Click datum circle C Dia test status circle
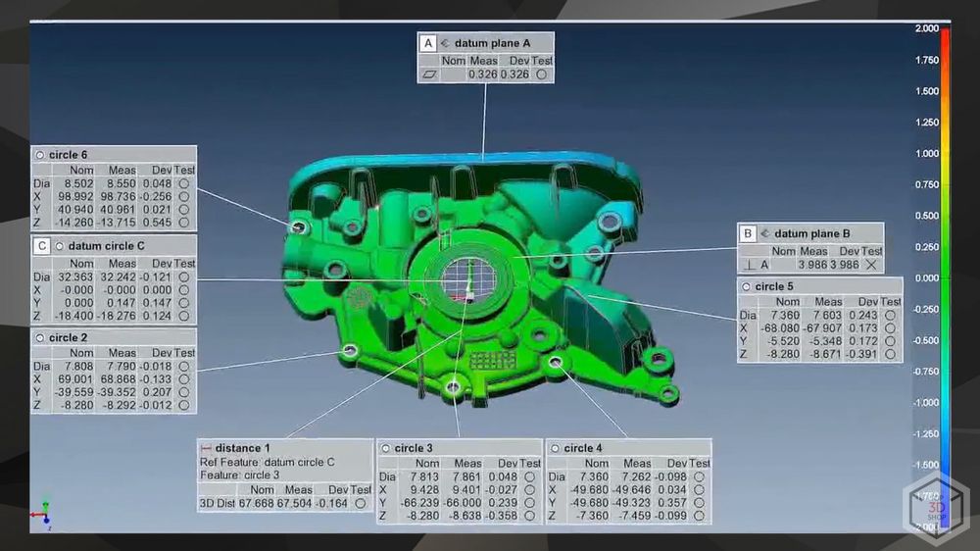This screenshot has height=551, width=980. tap(184, 277)
